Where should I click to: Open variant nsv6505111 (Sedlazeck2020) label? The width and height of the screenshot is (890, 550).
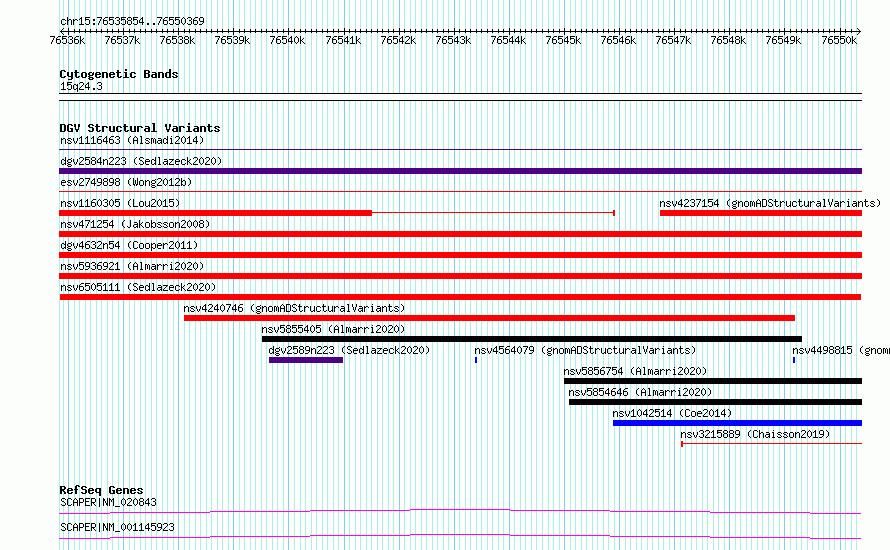(138, 287)
